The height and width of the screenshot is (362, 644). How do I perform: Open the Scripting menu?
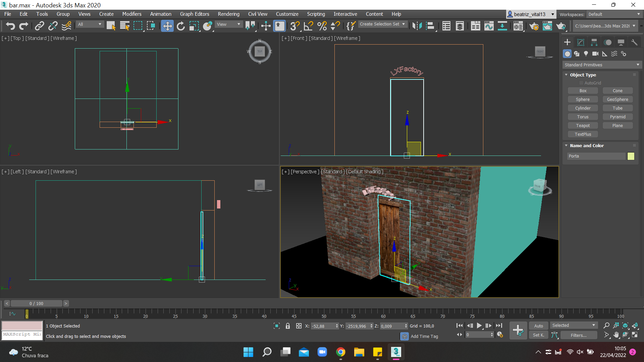pos(316,14)
